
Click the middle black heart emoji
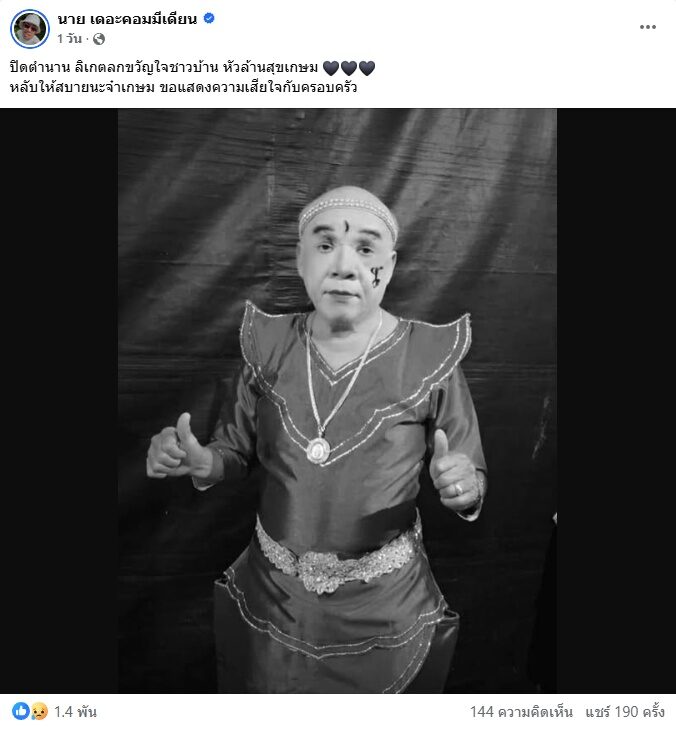click(x=349, y=68)
